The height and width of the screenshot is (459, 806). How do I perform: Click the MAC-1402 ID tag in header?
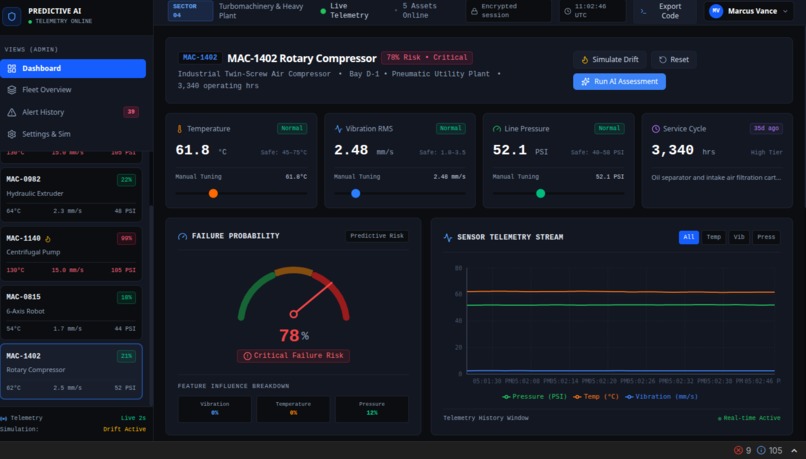click(x=200, y=58)
